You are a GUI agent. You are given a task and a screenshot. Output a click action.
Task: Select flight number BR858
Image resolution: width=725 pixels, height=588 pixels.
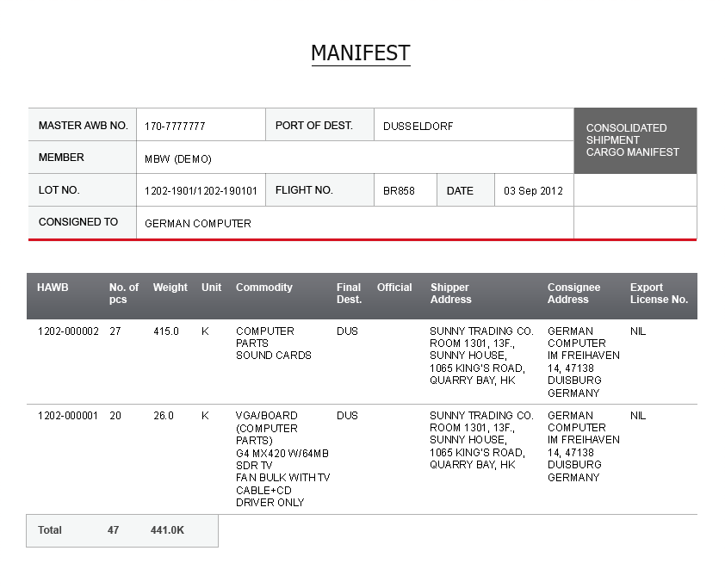(x=399, y=191)
